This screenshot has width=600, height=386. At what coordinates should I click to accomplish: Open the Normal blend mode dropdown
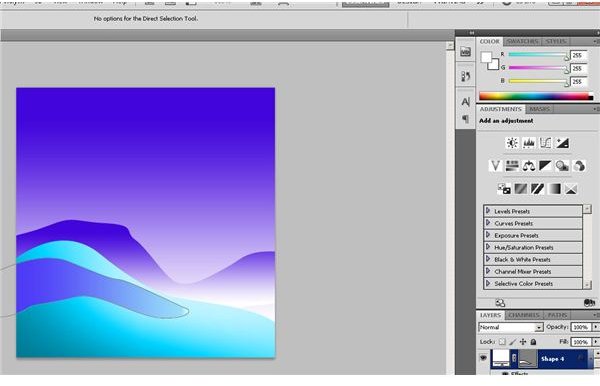[x=511, y=327]
